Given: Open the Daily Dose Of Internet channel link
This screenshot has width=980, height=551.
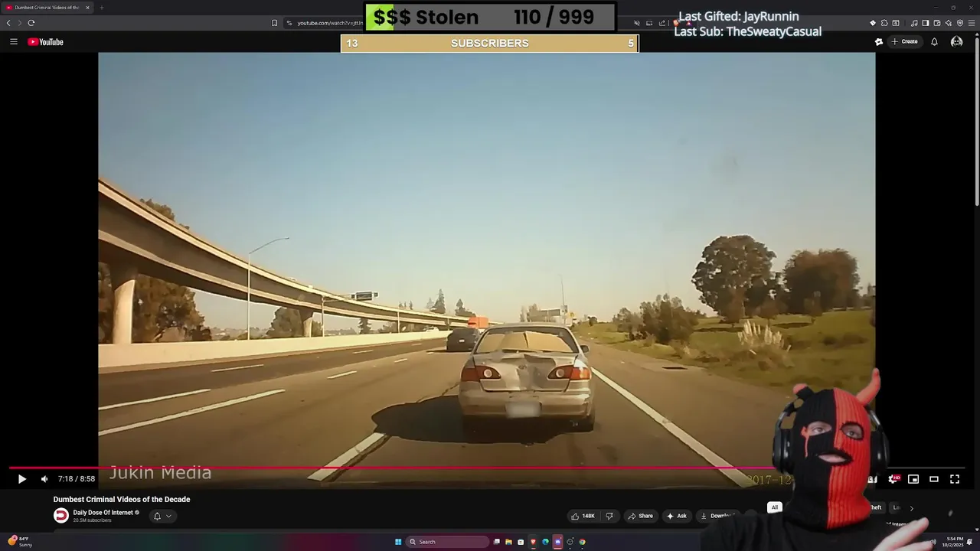Looking at the screenshot, I should 103,513.
